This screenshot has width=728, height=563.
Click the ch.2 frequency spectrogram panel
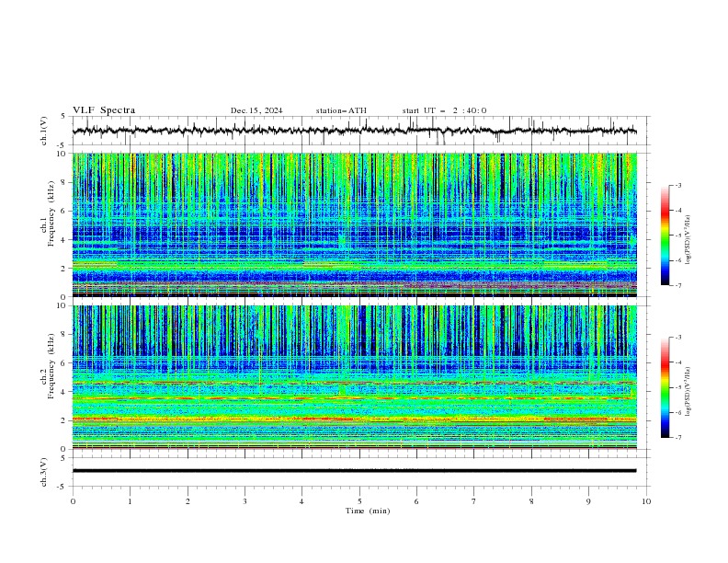(x=354, y=377)
